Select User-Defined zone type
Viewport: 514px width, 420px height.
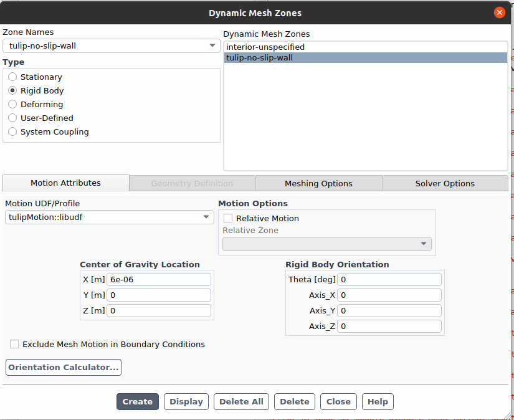point(12,118)
